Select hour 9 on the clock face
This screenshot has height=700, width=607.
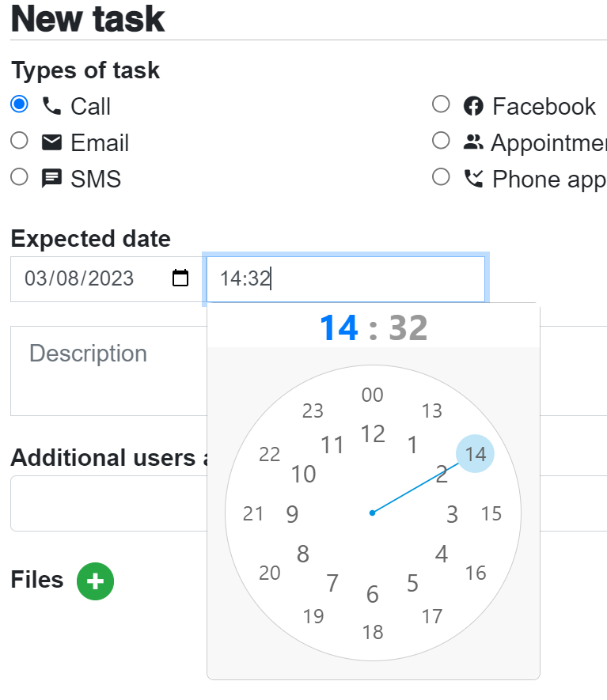pyautogui.click(x=293, y=514)
